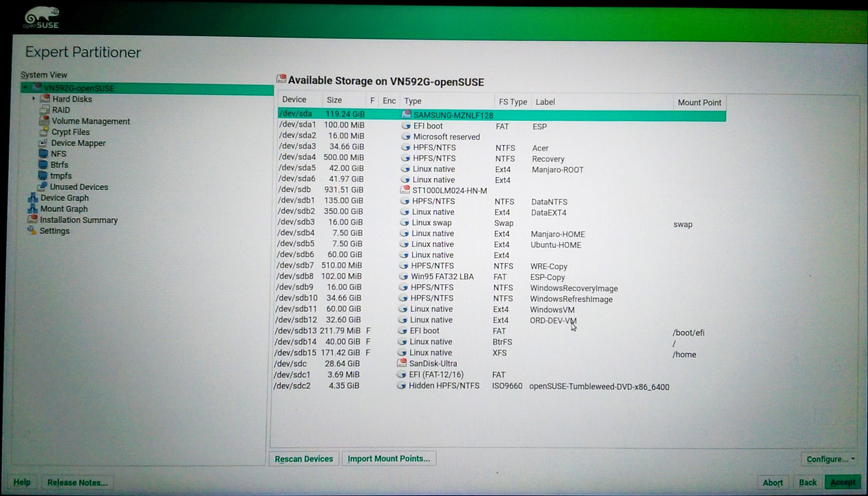Open the Configure dropdown menu

point(830,459)
